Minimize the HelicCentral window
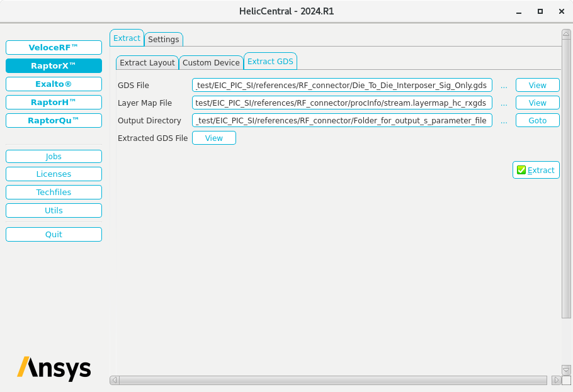 [x=519, y=12]
